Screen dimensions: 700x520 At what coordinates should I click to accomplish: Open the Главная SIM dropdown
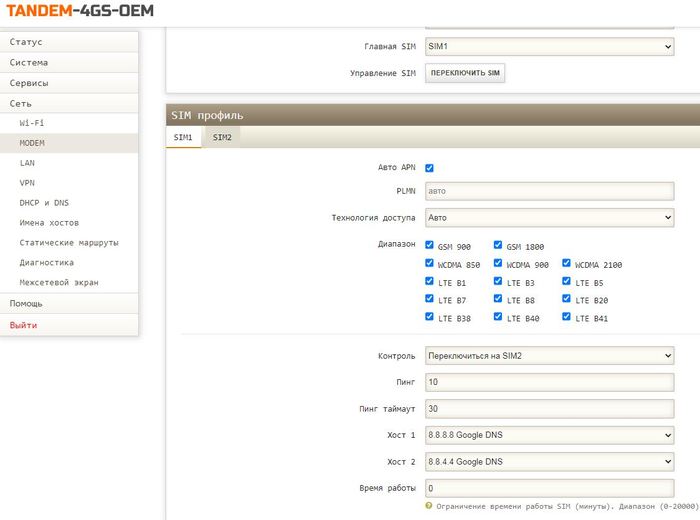pos(549,46)
